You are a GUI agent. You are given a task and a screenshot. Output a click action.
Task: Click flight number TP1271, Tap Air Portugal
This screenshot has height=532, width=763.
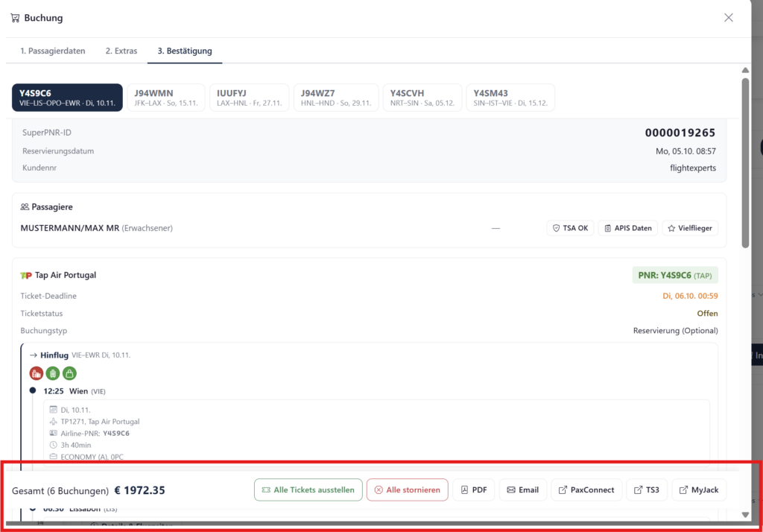click(x=100, y=422)
